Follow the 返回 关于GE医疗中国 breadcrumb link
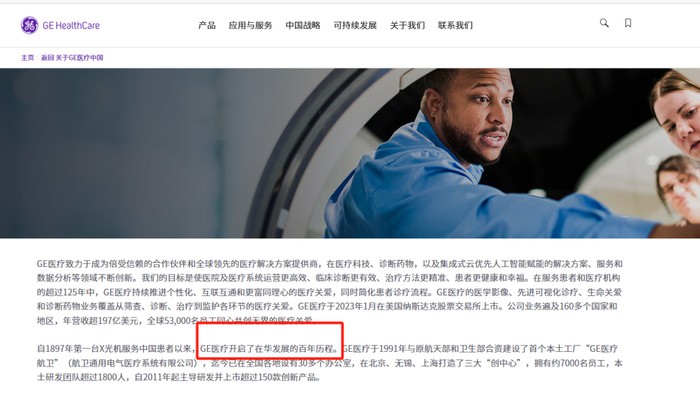 (72, 58)
